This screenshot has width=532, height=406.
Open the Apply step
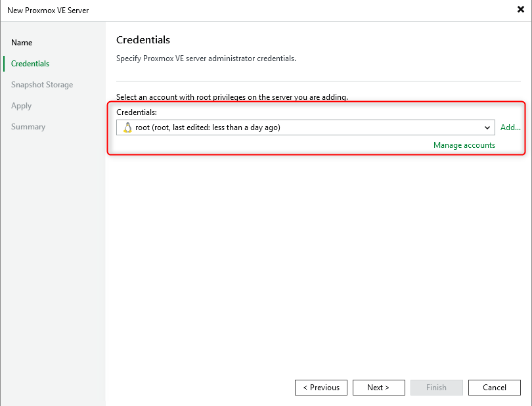[21, 105]
